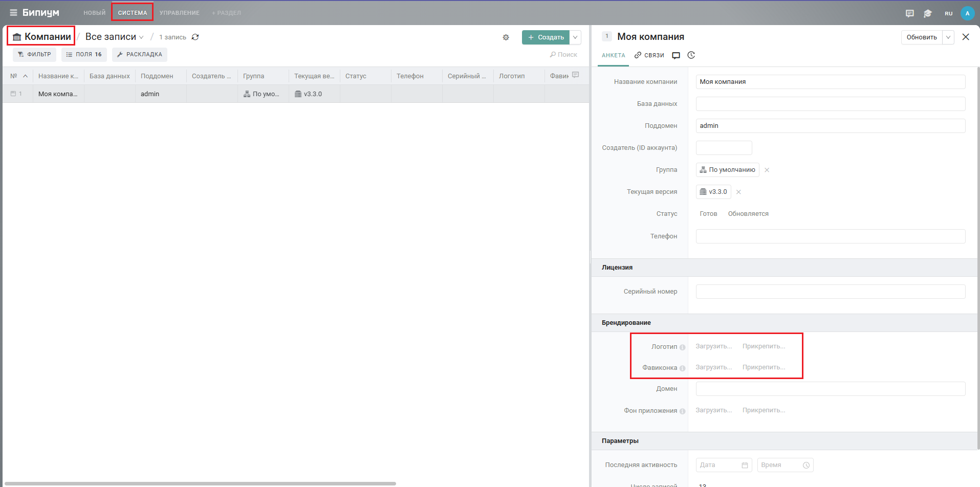Click the horizontal scrollbar under the table
The image size is (980, 487).
tap(200, 483)
